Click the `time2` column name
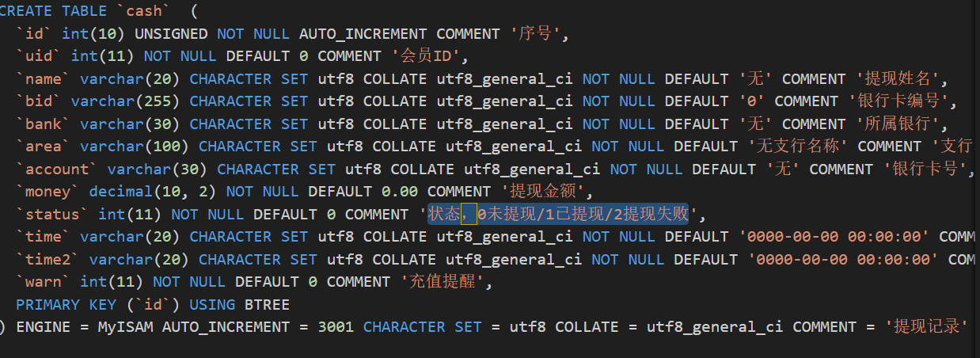Screen dimensions: 980x358 48,260
